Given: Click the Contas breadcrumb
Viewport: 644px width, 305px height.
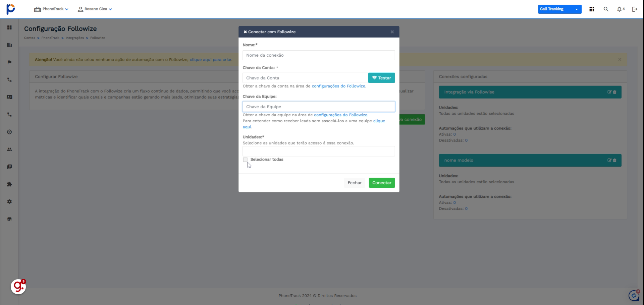Looking at the screenshot, I should (30, 38).
